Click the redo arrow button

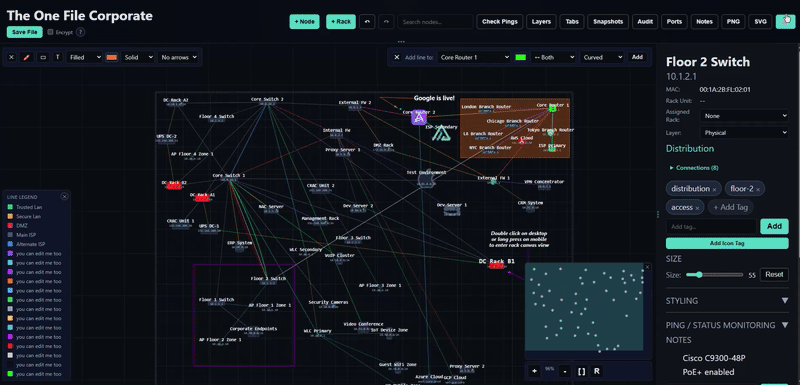pyautogui.click(x=386, y=21)
